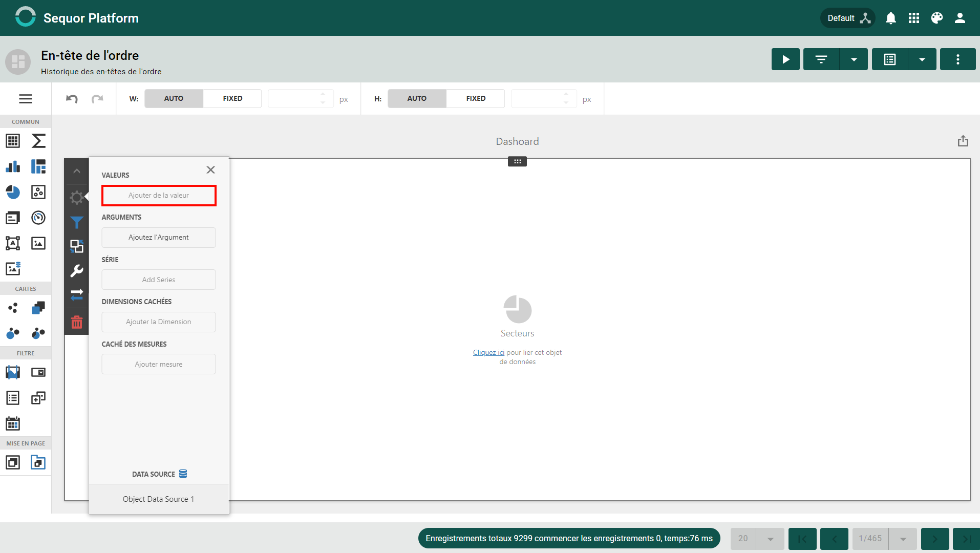Viewport: 980px width, 553px height.
Task: Open the filter funnel options panel
Action: 77,222
